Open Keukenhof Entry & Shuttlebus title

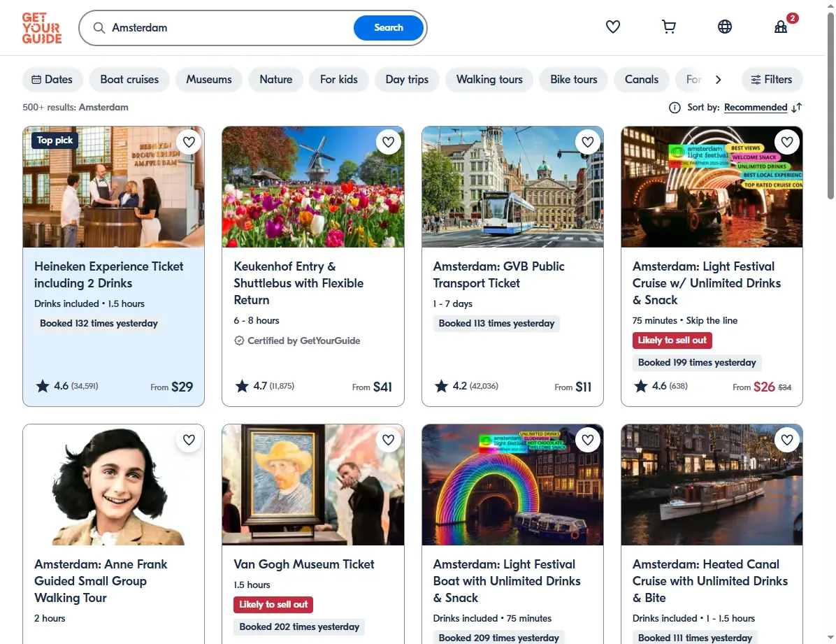coord(298,283)
